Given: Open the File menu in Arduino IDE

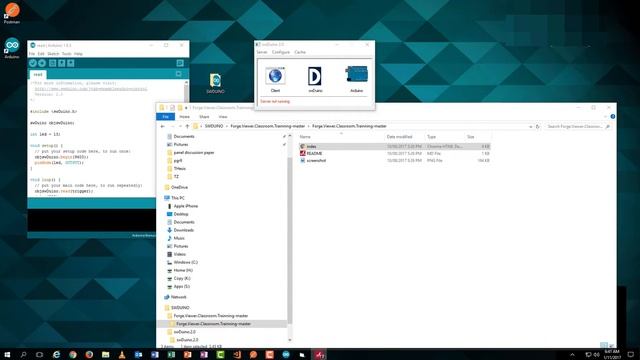Looking at the screenshot, I should 32,54.
